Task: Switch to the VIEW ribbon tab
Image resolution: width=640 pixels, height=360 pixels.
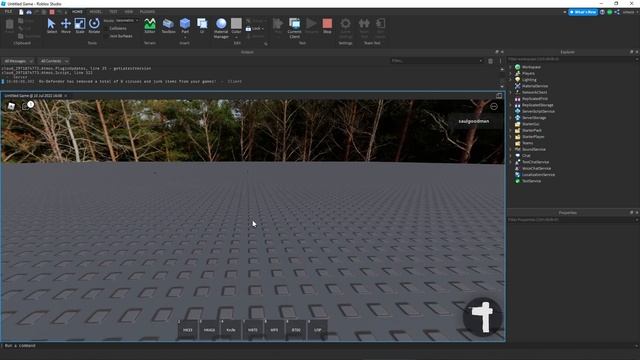Action: (129, 12)
